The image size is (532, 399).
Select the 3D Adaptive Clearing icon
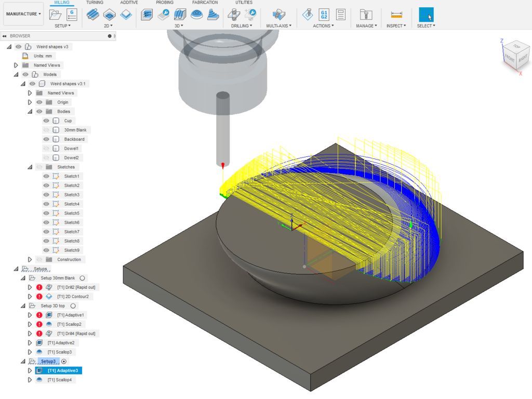click(x=147, y=14)
